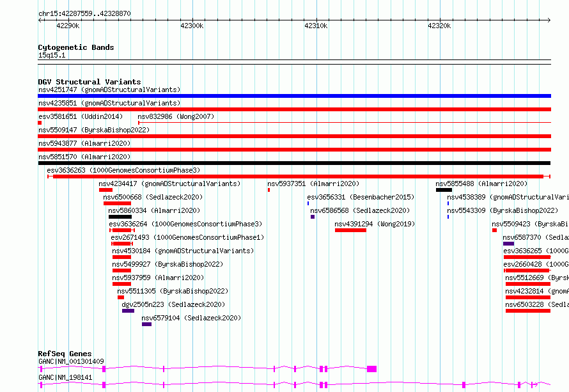Screen dimensions: 569x392
Task: Open esv3636263 (1000GenomesConsortiumPhase3) label
Action: 123,170
